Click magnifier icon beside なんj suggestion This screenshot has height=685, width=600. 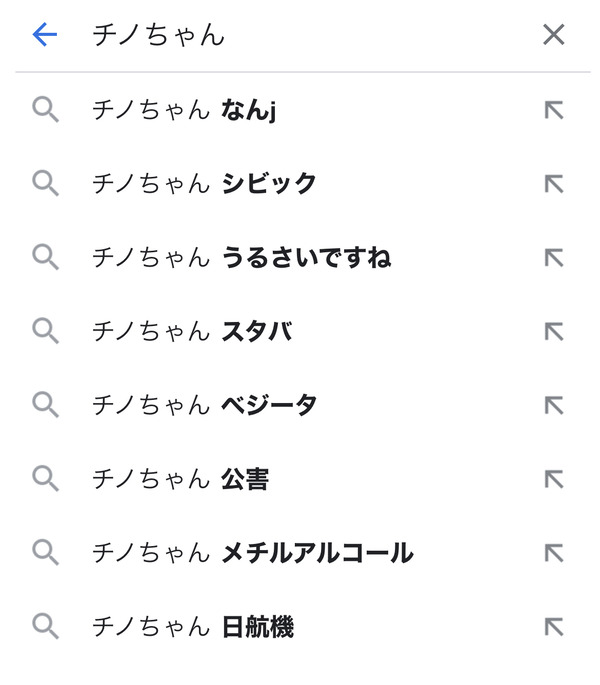(45, 110)
